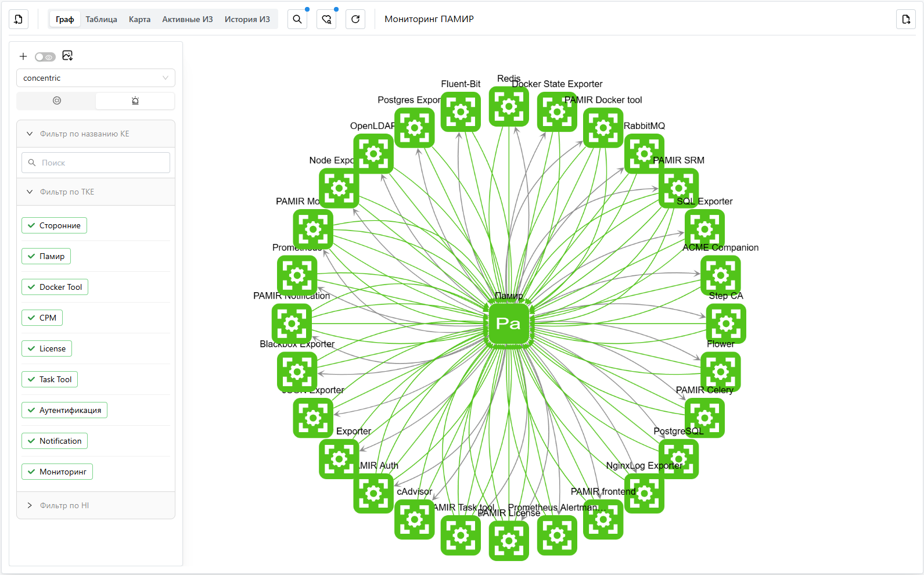Select the PAMIR License node
This screenshot has width=924, height=575.
click(x=509, y=541)
